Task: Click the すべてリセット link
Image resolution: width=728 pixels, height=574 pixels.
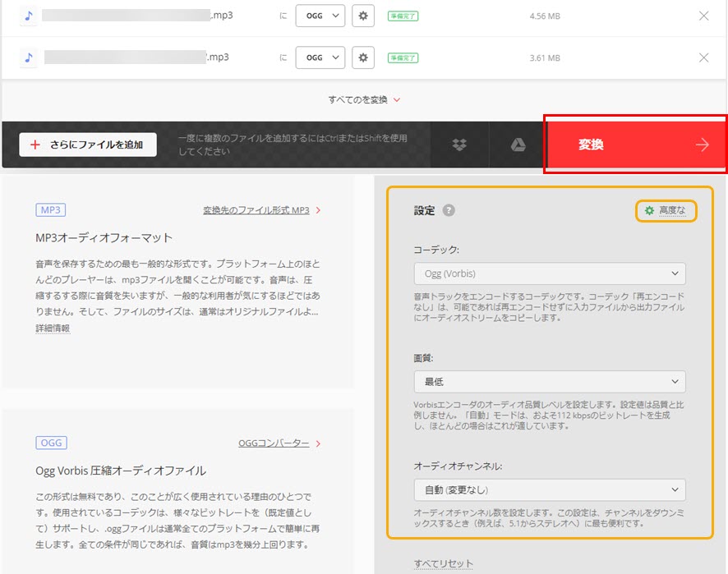Action: pos(444,563)
